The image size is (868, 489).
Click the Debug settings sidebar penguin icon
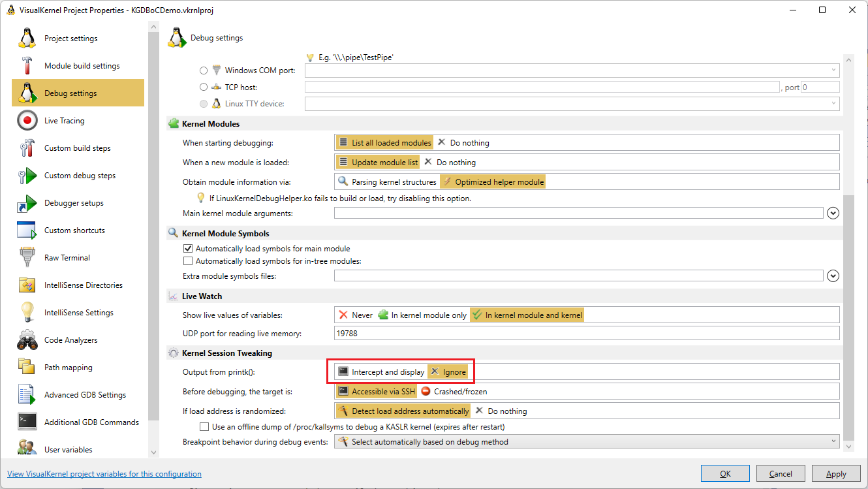[27, 93]
